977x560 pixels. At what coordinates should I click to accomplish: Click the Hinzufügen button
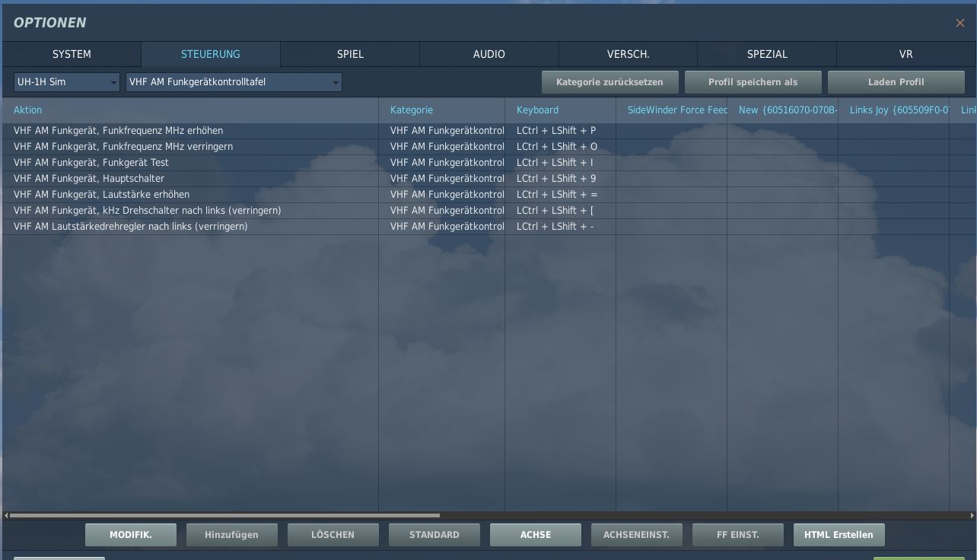pos(231,534)
